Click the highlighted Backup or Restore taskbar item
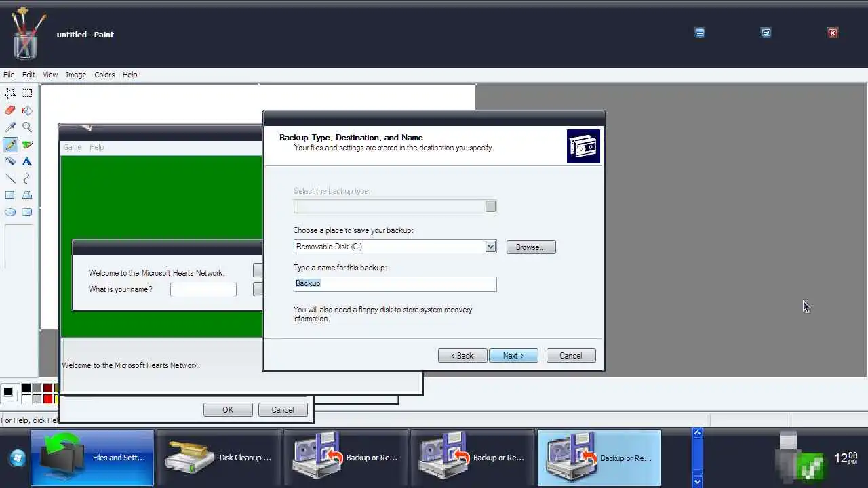The image size is (868, 488). 599,457
